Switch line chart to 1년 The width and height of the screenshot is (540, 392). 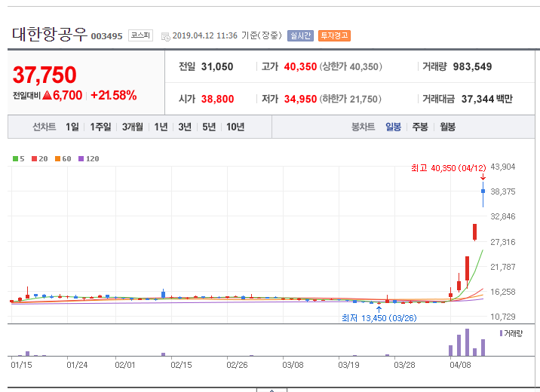161,127
